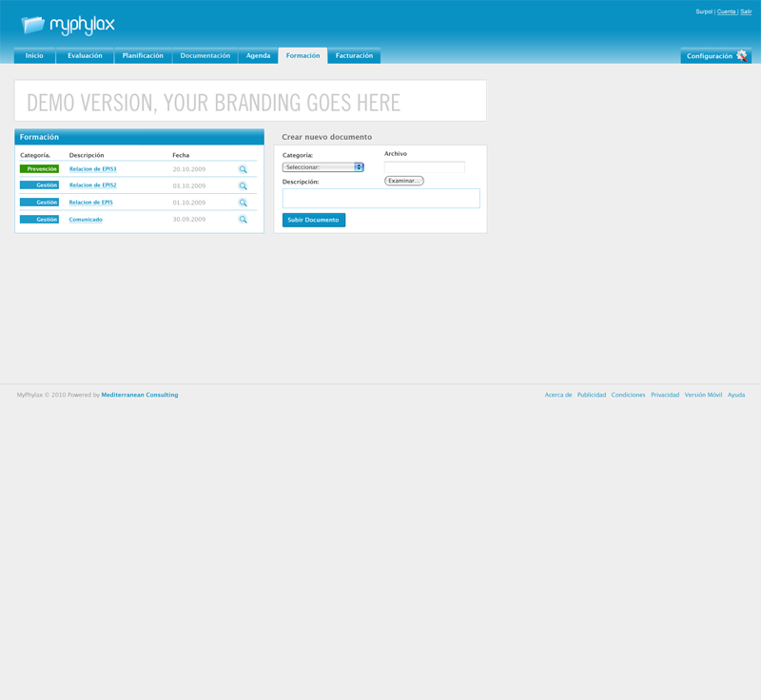Switch to the Evaluación tab

click(85, 56)
